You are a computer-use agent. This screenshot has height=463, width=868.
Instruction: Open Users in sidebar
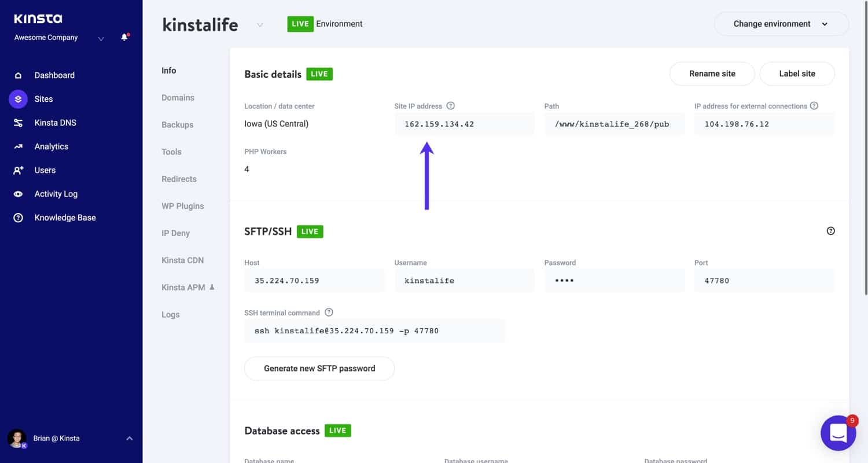coord(45,170)
